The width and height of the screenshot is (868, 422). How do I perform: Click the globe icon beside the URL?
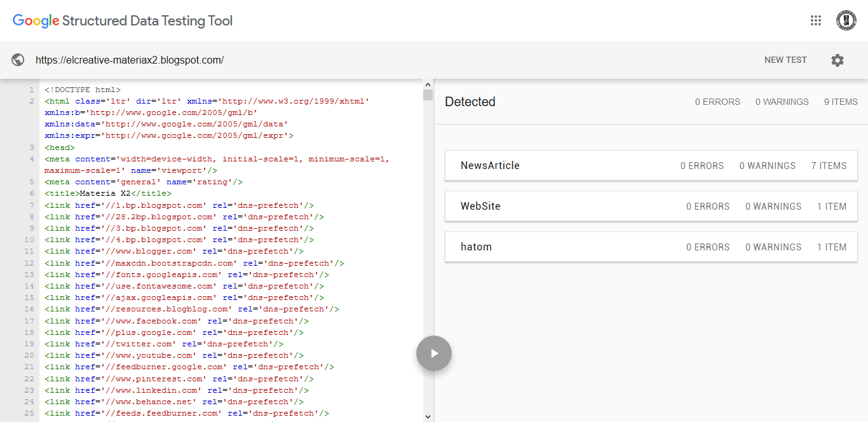coord(18,60)
